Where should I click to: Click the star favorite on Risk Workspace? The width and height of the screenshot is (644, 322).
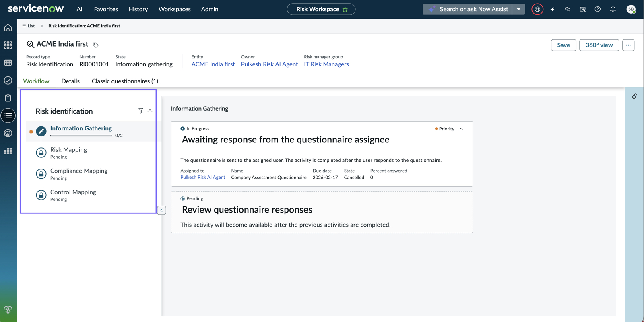coord(345,9)
